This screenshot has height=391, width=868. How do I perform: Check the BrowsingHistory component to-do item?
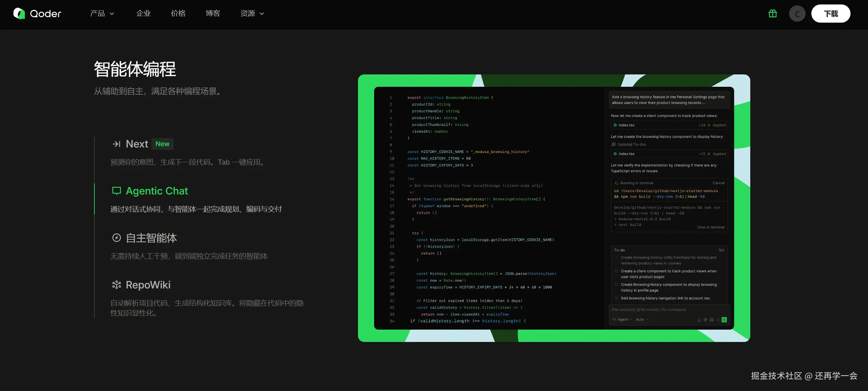pos(617,285)
